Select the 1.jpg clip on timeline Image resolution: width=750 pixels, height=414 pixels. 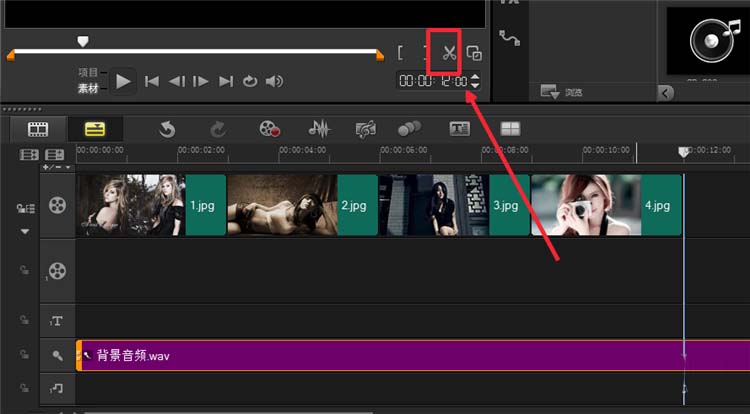[x=151, y=205]
